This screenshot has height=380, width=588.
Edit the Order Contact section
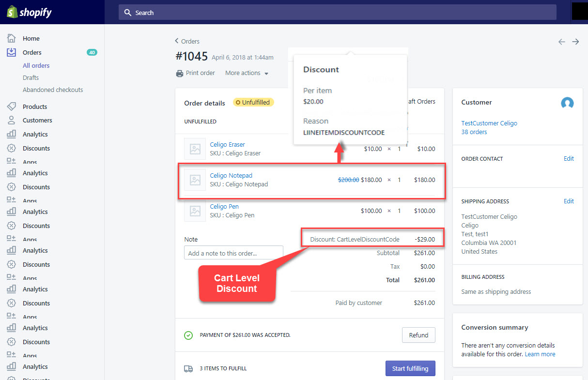(x=569, y=158)
